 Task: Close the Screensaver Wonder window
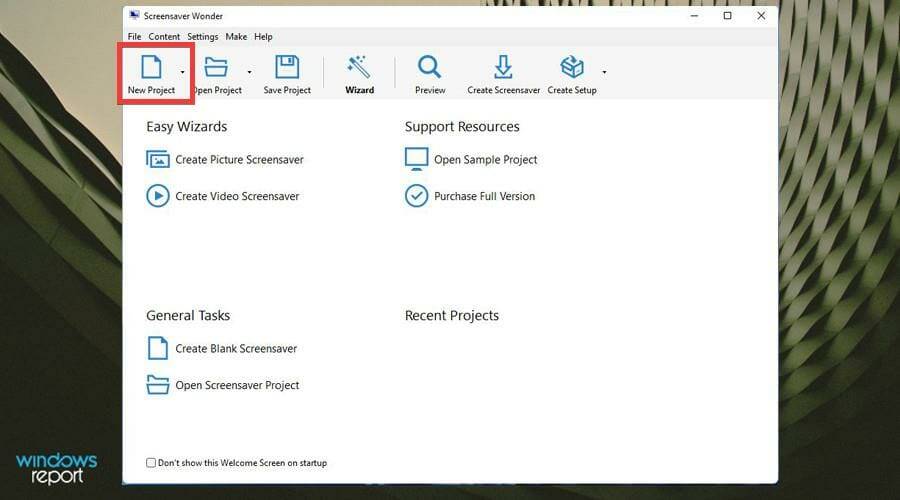click(x=761, y=16)
